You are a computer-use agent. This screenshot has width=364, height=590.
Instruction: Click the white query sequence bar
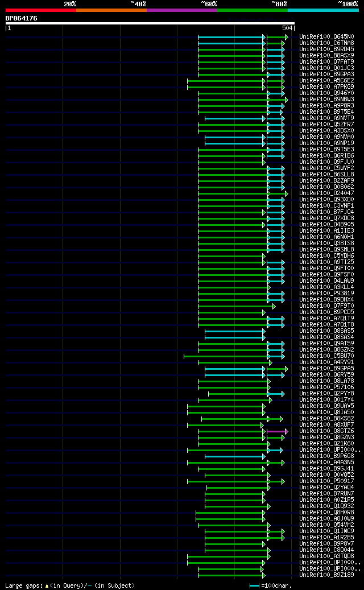tap(150, 23)
